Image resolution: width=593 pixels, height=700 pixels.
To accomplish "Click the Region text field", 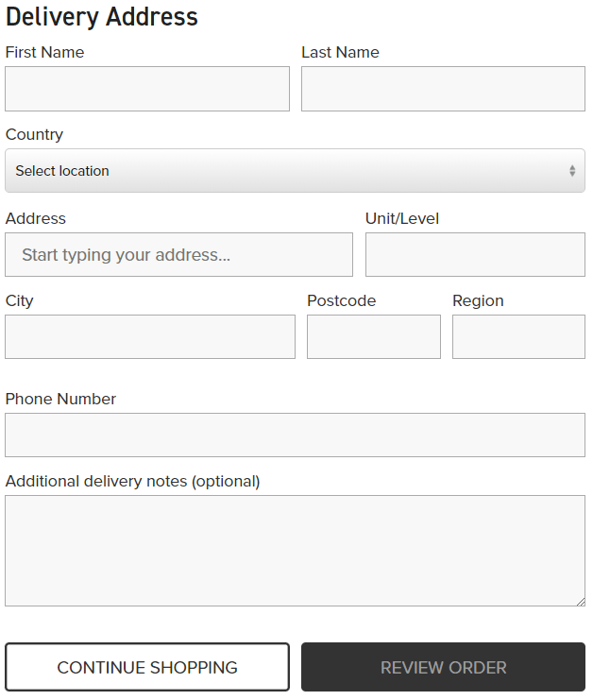I will (518, 337).
